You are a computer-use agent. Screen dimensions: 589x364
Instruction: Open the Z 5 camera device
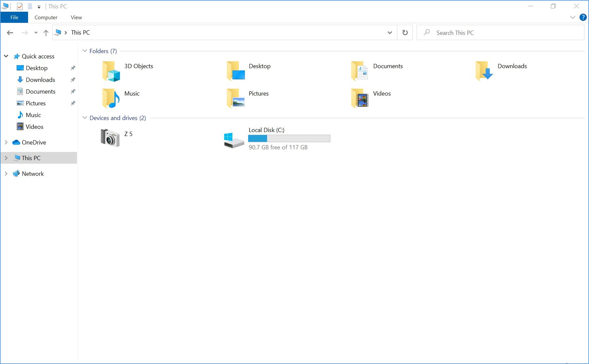click(128, 134)
